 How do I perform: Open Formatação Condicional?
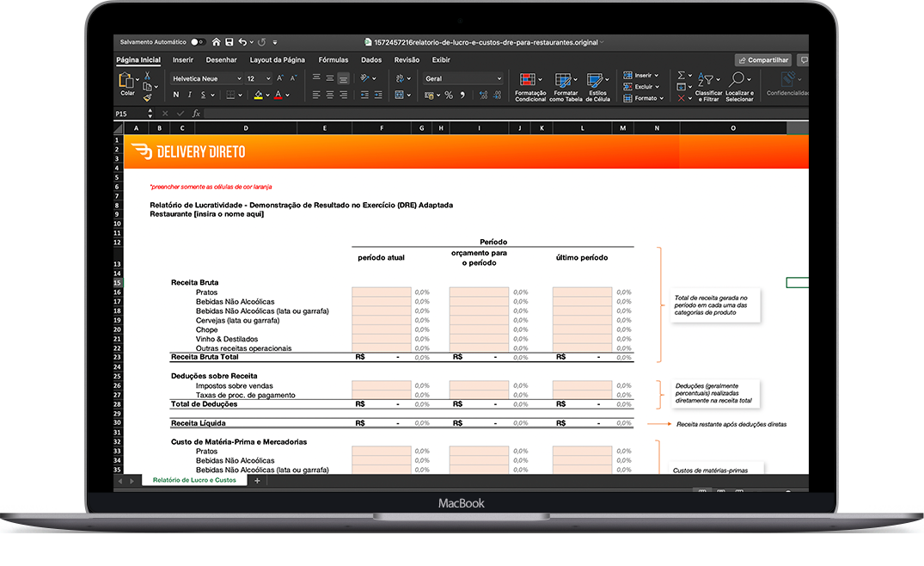click(x=530, y=87)
